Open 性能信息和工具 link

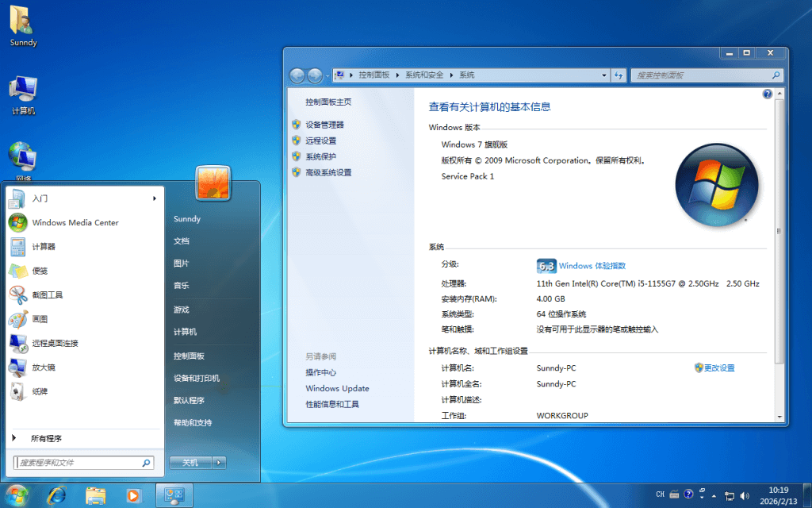pos(332,404)
